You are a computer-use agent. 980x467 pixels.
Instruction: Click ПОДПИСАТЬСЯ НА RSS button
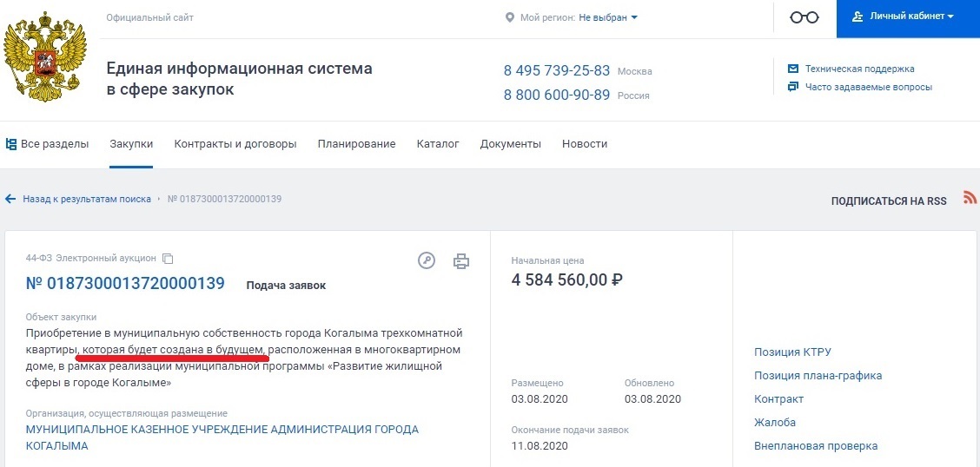tap(889, 201)
